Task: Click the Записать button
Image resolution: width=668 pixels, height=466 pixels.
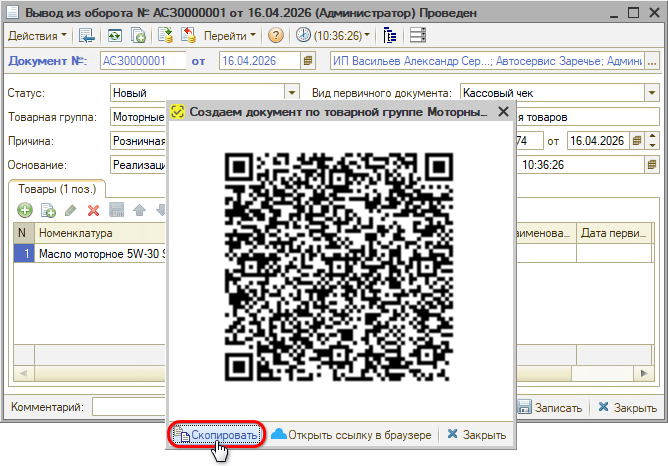Action: pos(550,408)
